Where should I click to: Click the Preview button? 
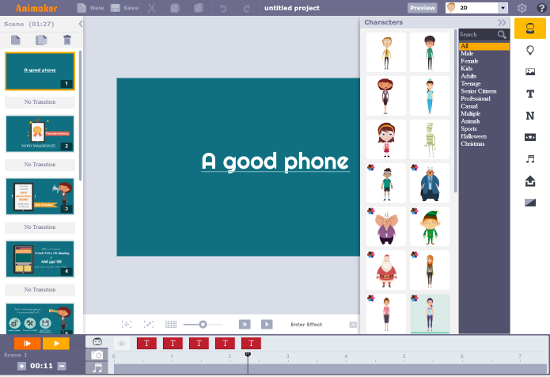pos(422,8)
